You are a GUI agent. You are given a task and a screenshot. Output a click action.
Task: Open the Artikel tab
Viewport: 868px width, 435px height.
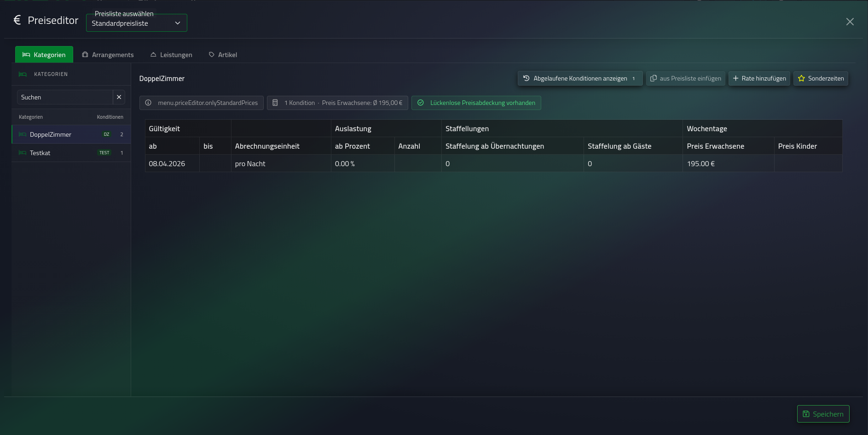point(223,54)
